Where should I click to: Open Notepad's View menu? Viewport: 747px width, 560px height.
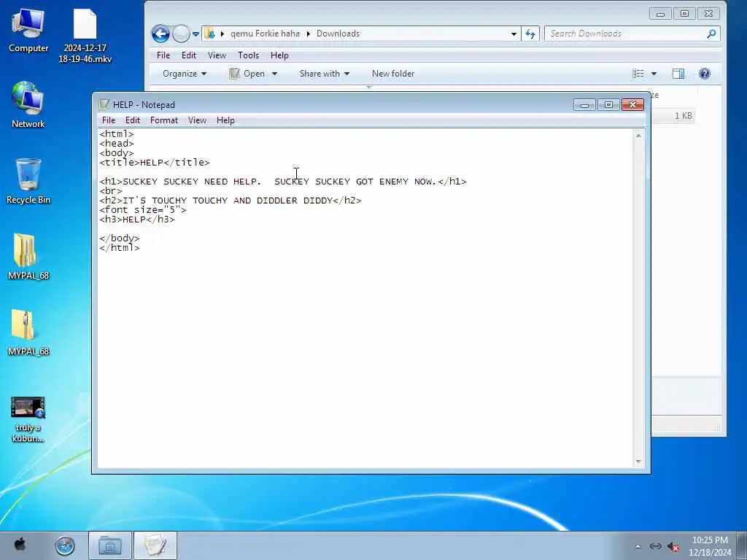[x=197, y=120]
